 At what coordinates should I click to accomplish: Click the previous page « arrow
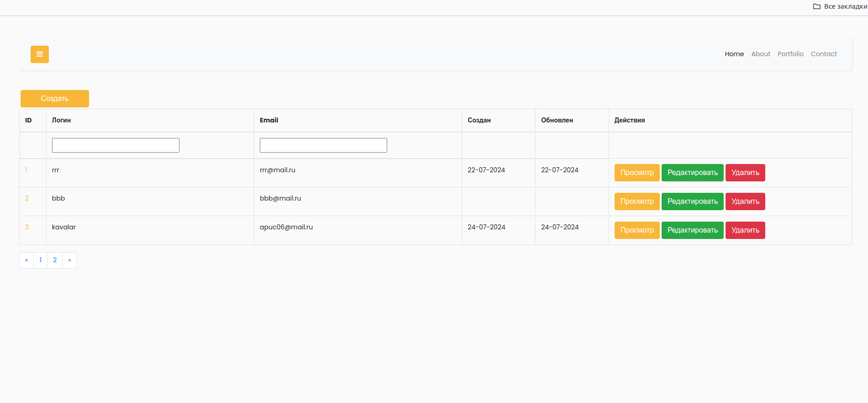click(26, 260)
